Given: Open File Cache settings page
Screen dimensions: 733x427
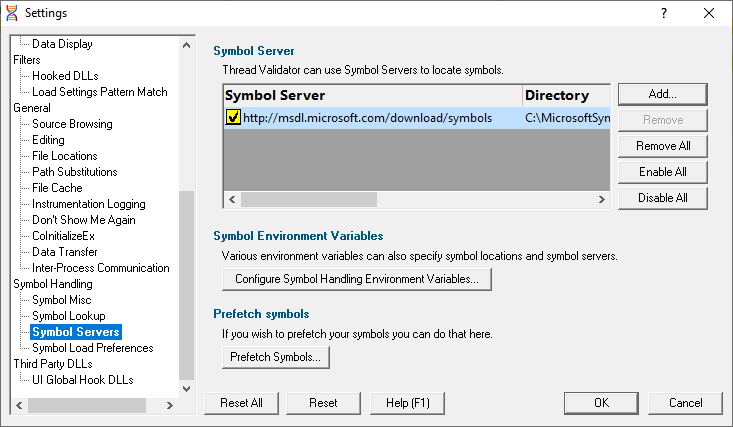Looking at the screenshot, I should tap(57, 188).
